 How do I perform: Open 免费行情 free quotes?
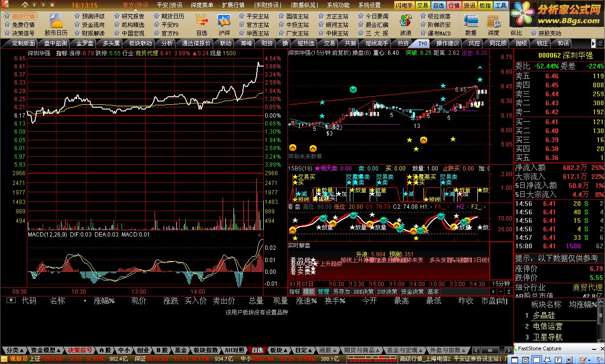click(x=20, y=25)
